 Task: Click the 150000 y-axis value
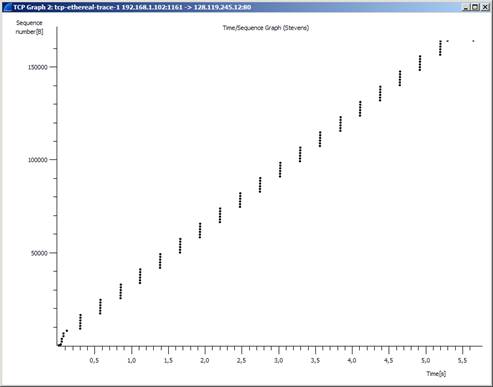(37, 67)
